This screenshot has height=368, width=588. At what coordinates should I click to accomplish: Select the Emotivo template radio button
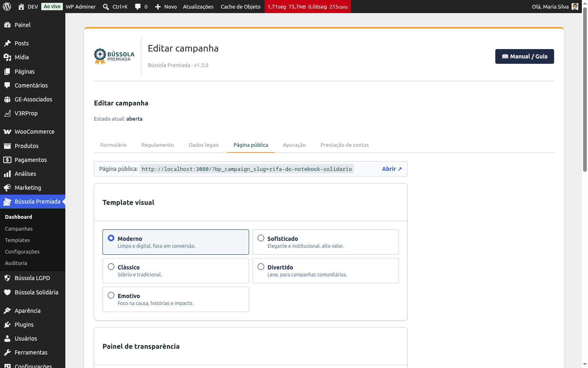tap(111, 295)
